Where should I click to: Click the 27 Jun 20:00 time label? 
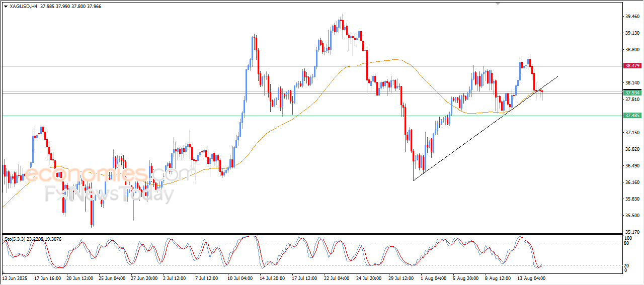tap(144, 277)
